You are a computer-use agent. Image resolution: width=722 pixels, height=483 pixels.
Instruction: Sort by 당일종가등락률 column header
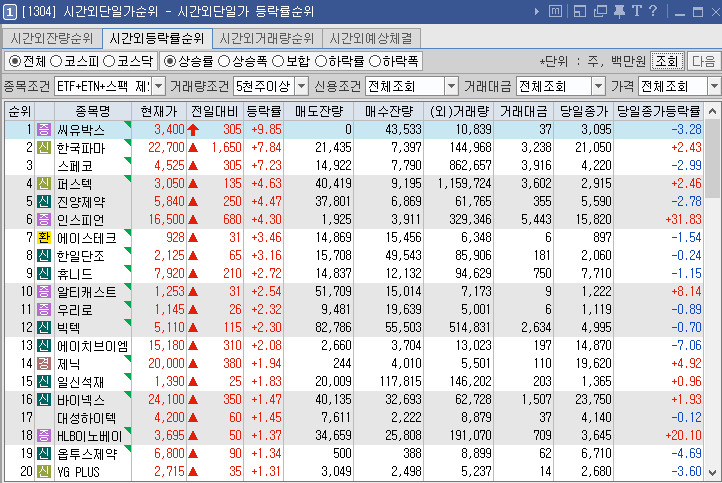pyautogui.click(x=658, y=111)
